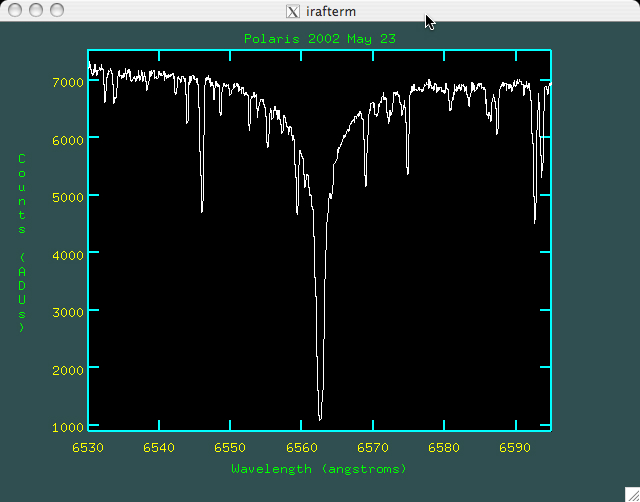The width and height of the screenshot is (640, 502).
Task: Click the 6570 x-axis value
Action: 373,448
